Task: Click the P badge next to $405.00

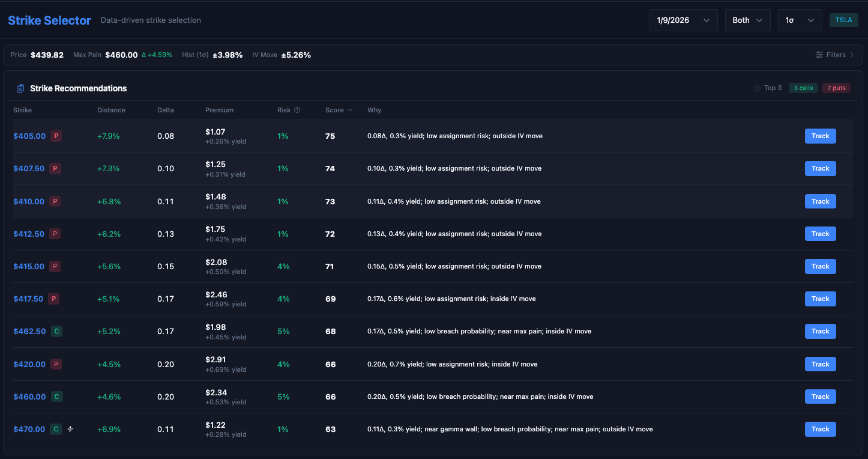Action: coord(56,136)
